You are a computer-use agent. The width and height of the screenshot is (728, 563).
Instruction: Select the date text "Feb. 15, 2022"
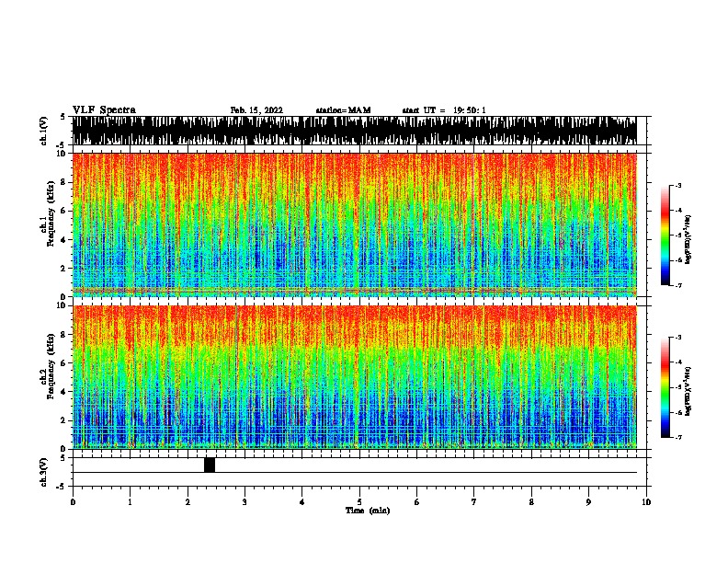256,110
